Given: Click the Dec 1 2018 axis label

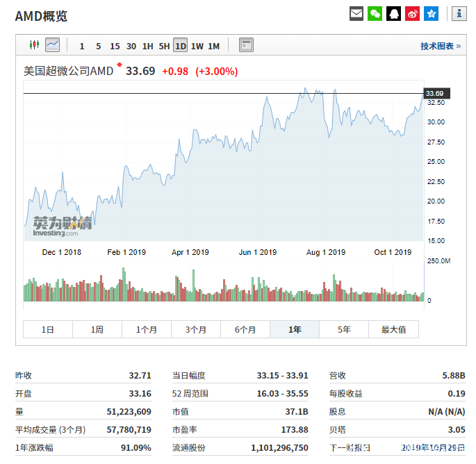Looking at the screenshot, I should (62, 252).
